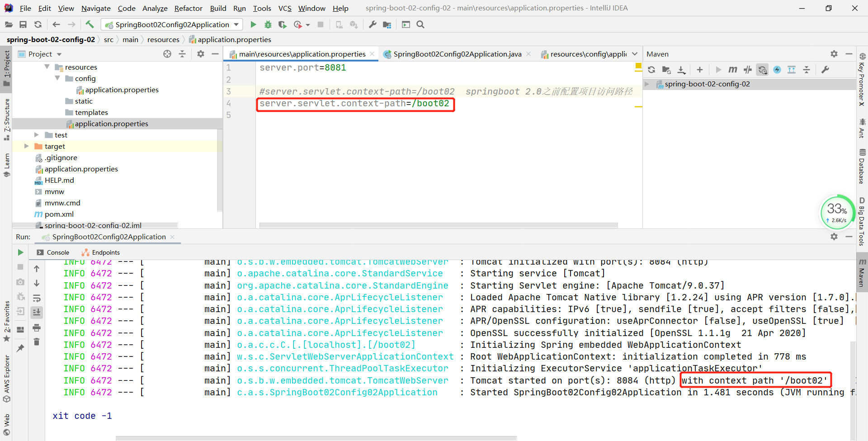Open the profiler run dropdown arrow
Image resolution: width=868 pixels, height=441 pixels.
tap(308, 25)
